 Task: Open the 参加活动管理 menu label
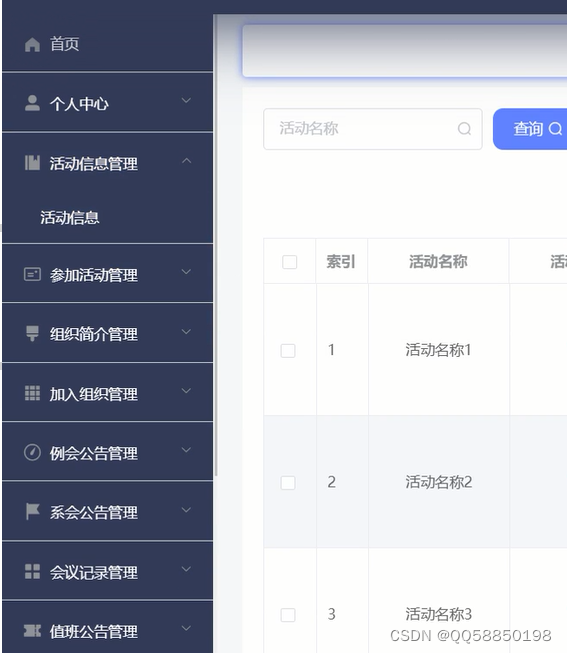point(94,275)
